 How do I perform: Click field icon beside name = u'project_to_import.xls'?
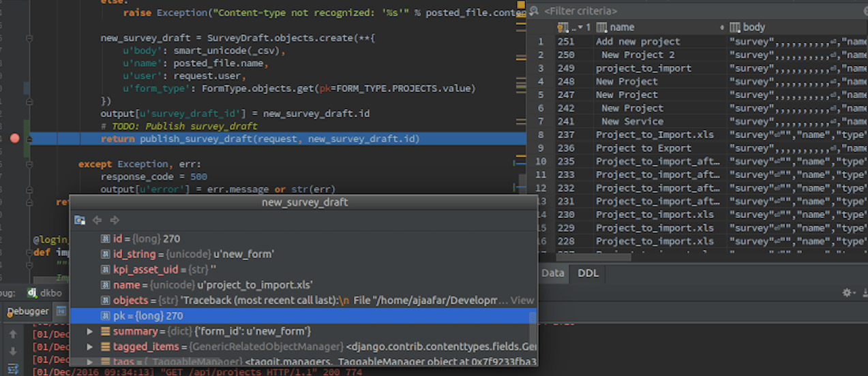pos(106,285)
